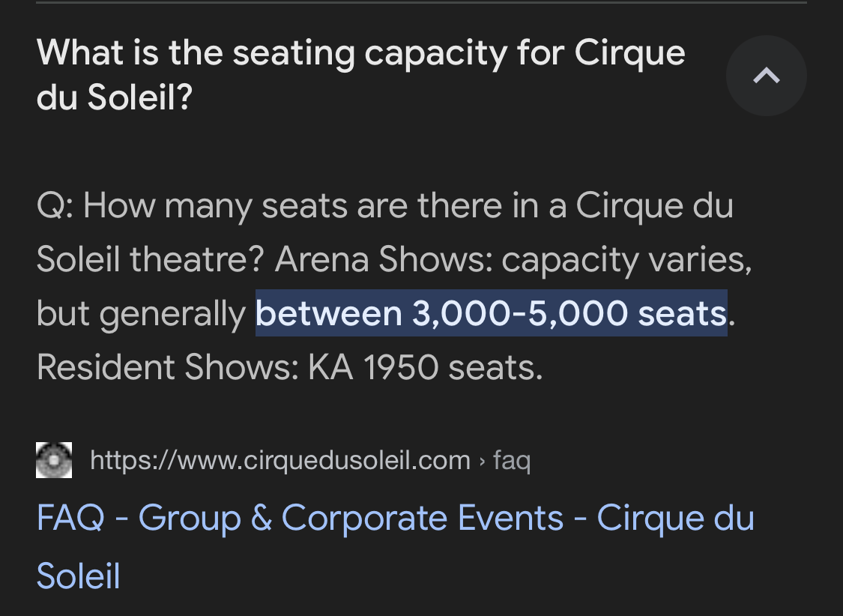This screenshot has width=843, height=616.
Task: Click 'Arena Shows: capacity varies' text
Action: 513,260
